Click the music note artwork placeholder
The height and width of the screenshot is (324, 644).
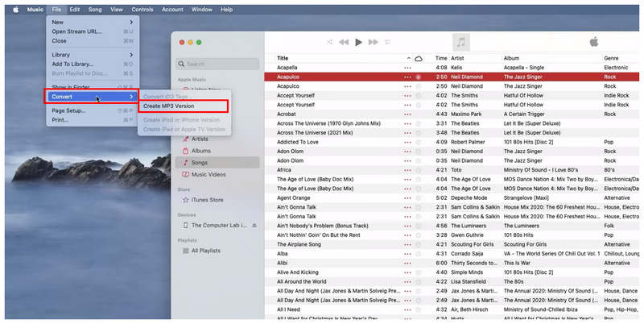pyautogui.click(x=460, y=42)
